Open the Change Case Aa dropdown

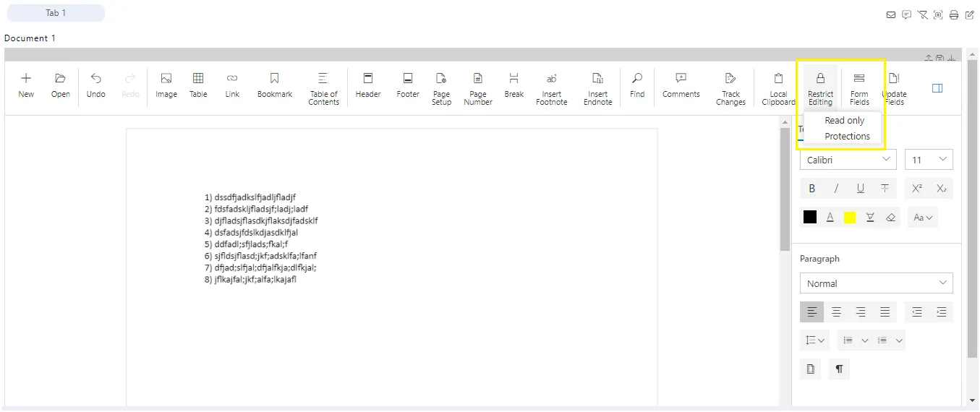click(922, 217)
